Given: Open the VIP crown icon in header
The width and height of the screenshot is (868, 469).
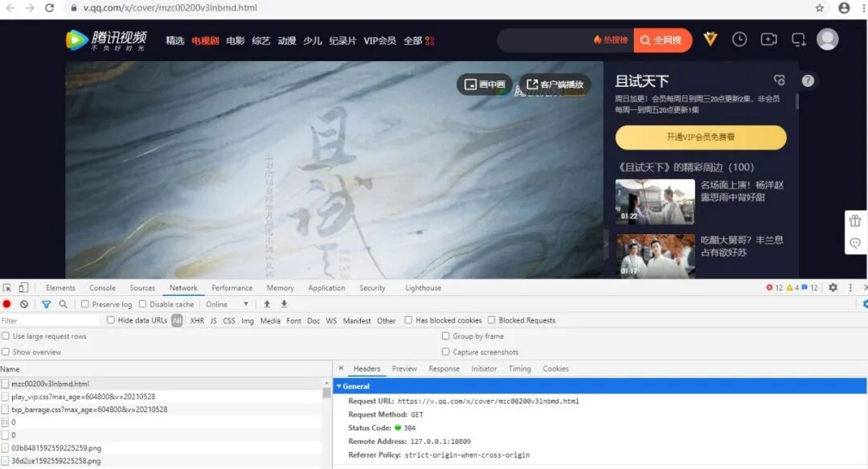Looking at the screenshot, I should coord(710,39).
